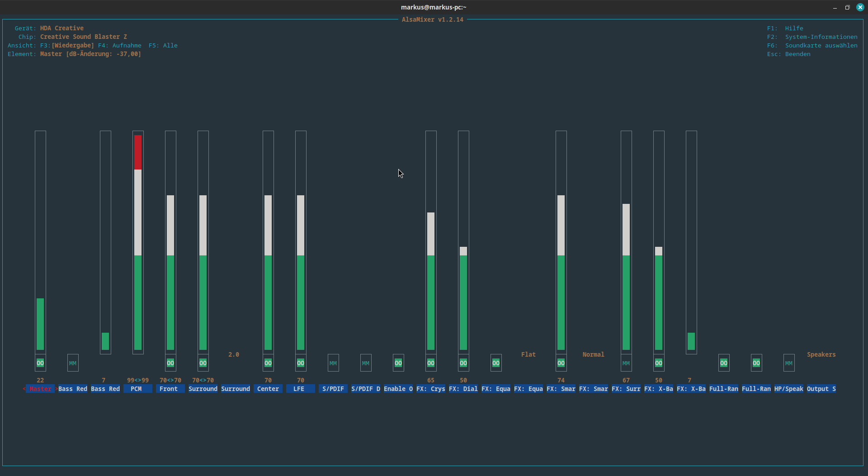Screen dimensions: 868x476
Task: Adjust the FX: Crys level slider
Action: 431,242
